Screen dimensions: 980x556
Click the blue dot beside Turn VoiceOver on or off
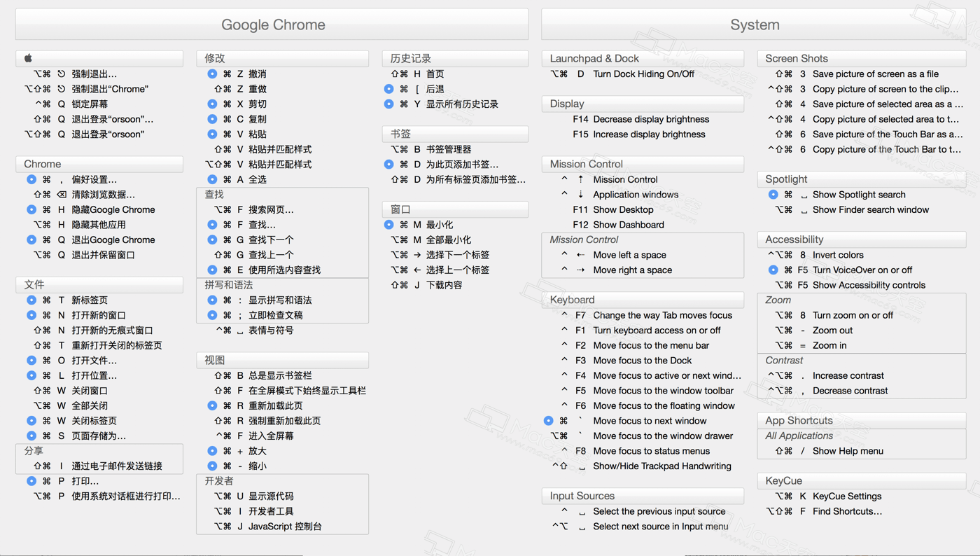pos(773,270)
